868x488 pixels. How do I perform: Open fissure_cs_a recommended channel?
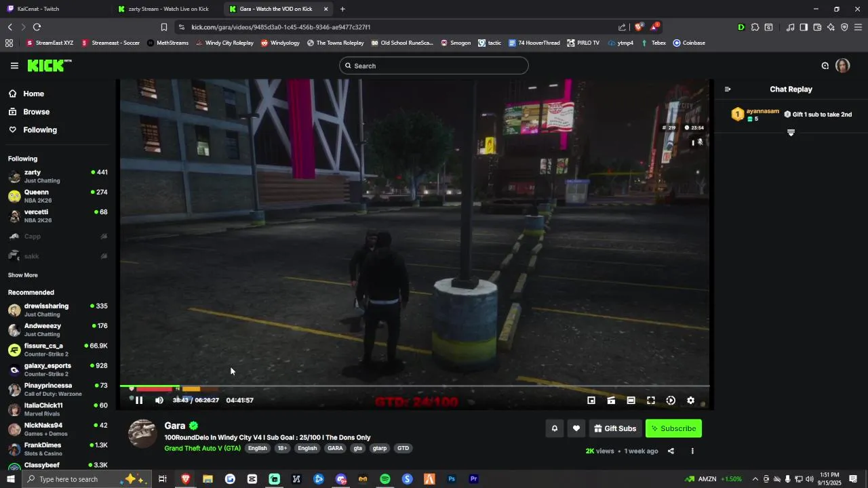click(58, 350)
